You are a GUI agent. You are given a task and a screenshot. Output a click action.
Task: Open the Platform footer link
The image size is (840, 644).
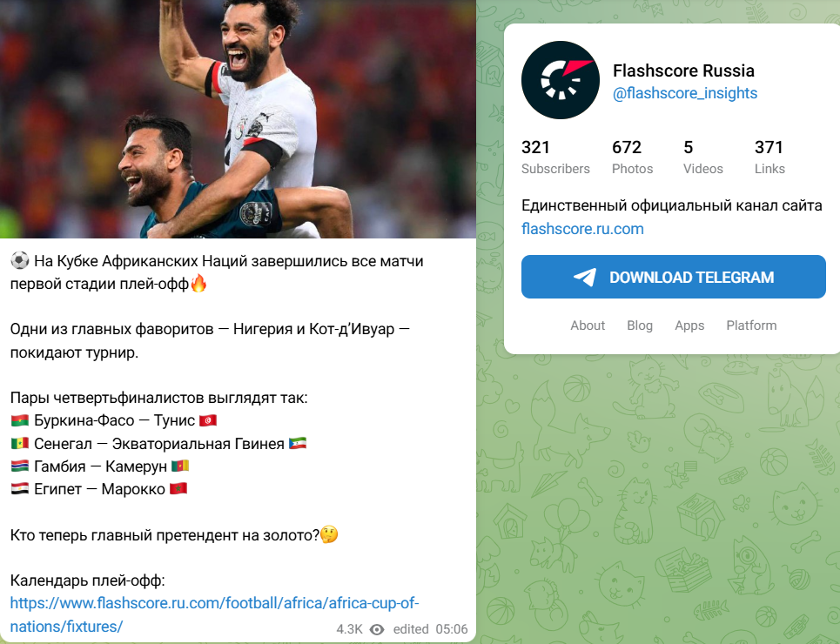(751, 325)
